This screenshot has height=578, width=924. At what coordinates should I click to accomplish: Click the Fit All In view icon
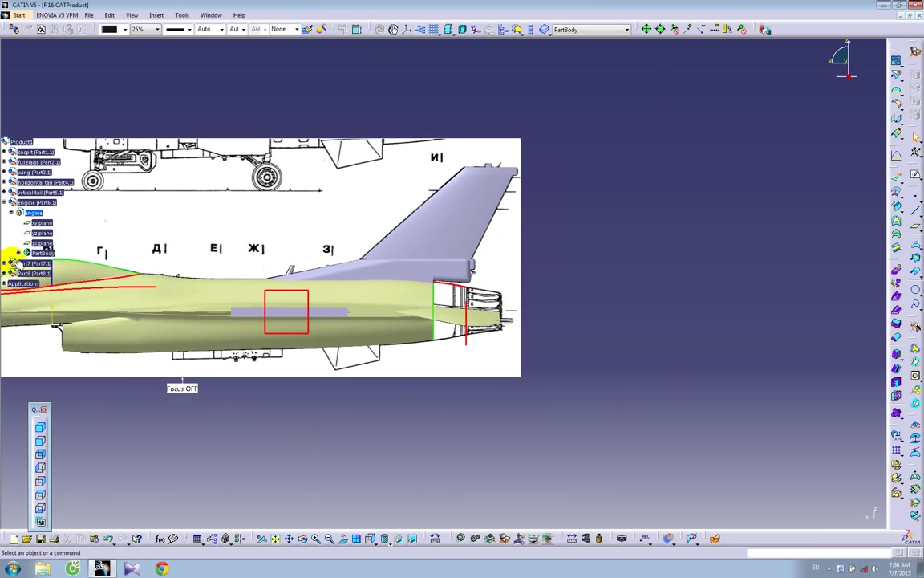[275, 539]
